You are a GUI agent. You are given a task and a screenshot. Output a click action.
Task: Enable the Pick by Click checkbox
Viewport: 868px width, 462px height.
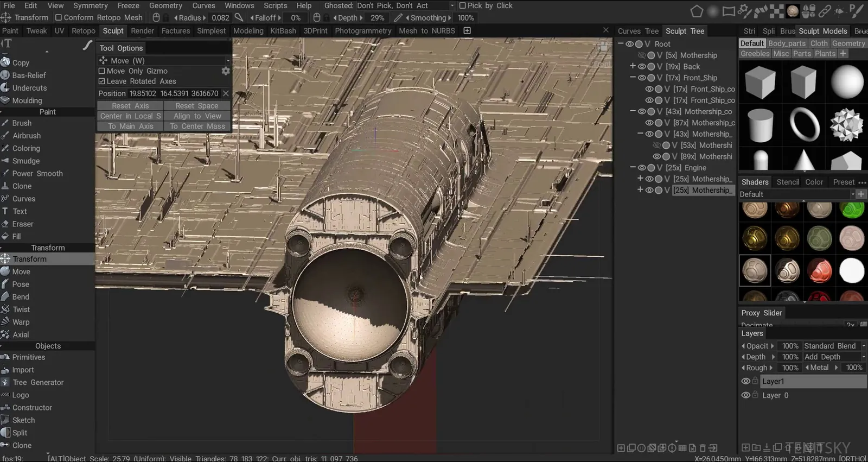[x=462, y=5]
